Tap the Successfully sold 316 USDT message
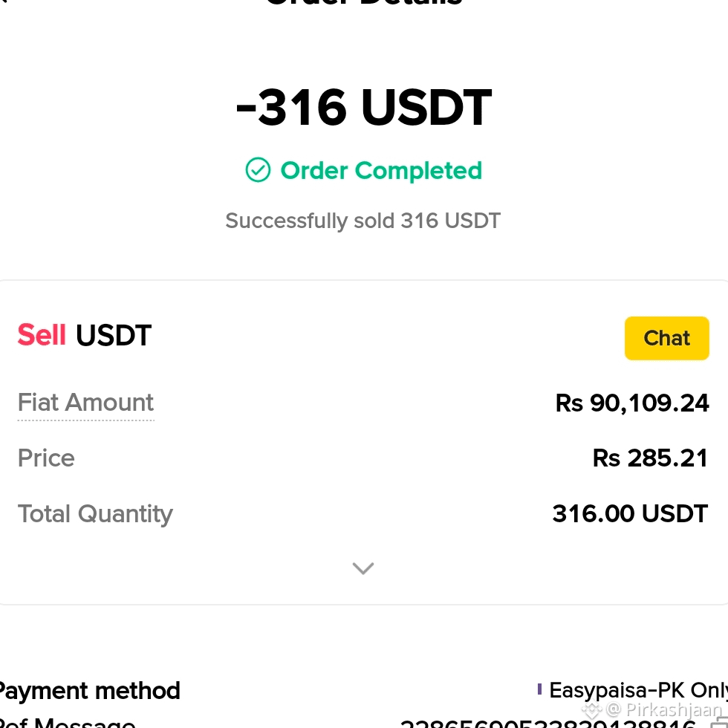728x728 pixels. (x=363, y=221)
